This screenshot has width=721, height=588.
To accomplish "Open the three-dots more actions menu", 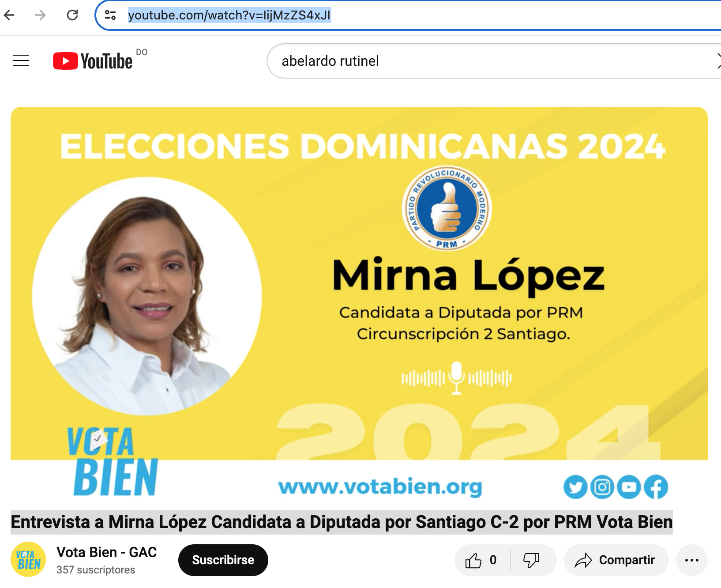I will point(692,560).
